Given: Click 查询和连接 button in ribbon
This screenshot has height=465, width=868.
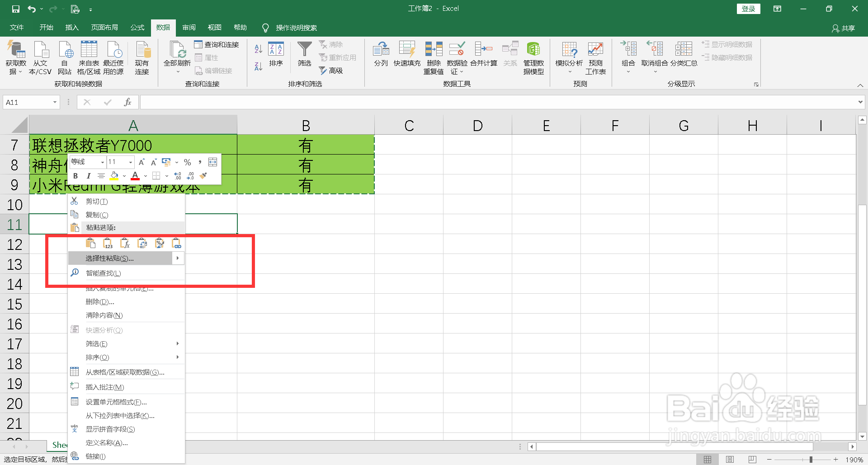Looking at the screenshot, I should pos(217,44).
